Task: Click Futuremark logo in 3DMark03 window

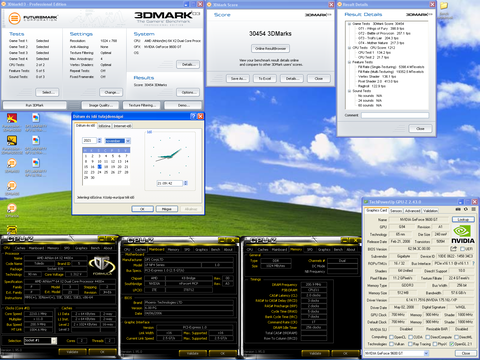Action: coord(33,18)
